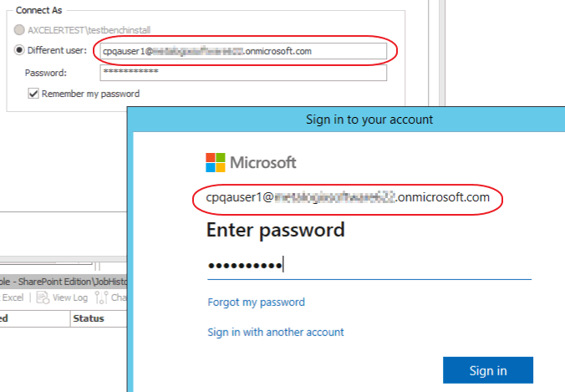Screen dimensions: 565x392
Task: Click the Change settings icon in toolbar
Action: click(x=103, y=297)
